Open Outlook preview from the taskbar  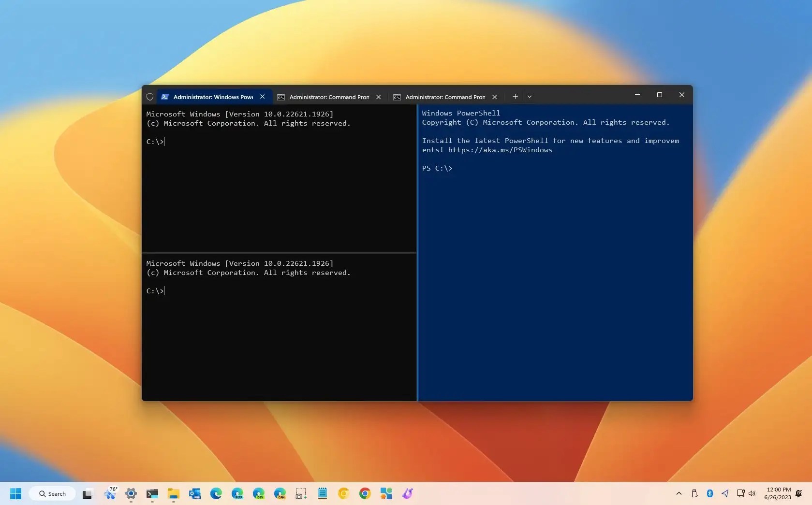pos(194,493)
